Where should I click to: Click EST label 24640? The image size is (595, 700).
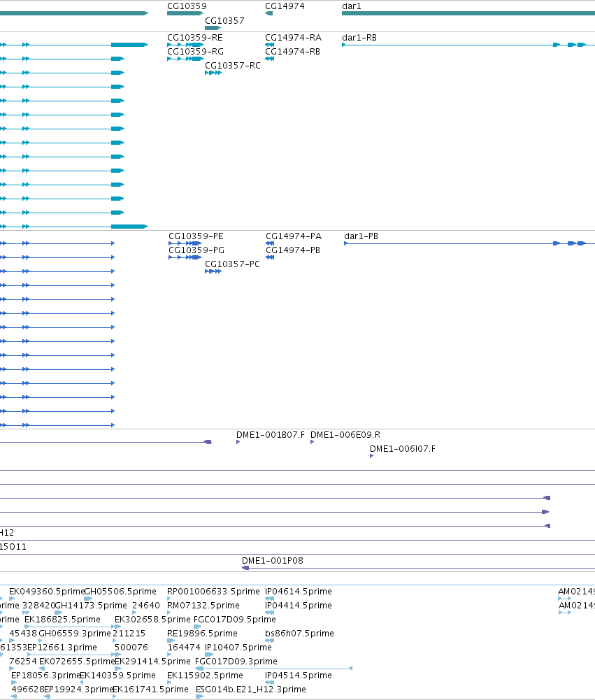point(146,606)
